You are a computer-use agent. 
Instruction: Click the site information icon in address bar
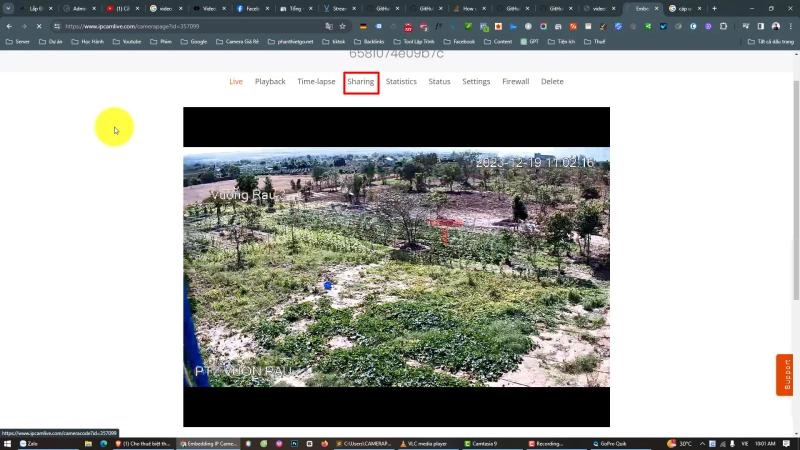(x=57, y=26)
